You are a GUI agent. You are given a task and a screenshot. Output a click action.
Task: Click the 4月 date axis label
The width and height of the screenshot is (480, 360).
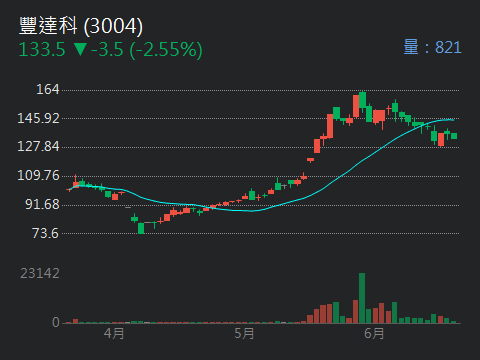114,334
